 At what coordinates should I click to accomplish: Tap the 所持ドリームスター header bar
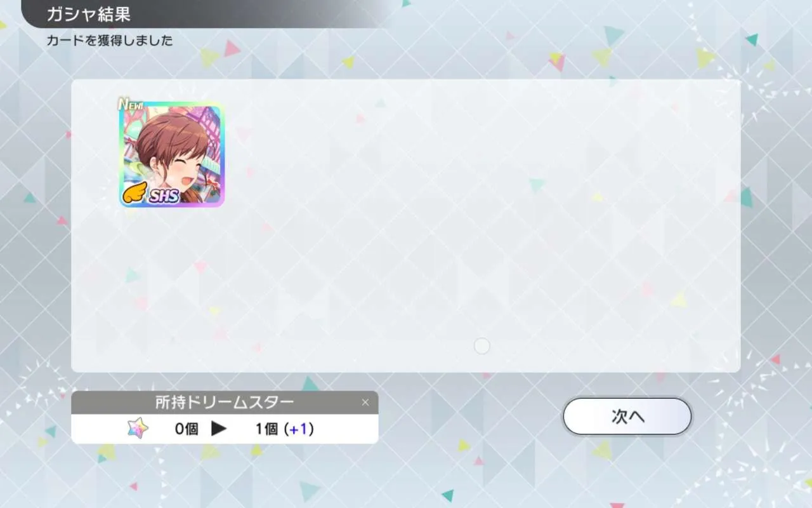[225, 403]
